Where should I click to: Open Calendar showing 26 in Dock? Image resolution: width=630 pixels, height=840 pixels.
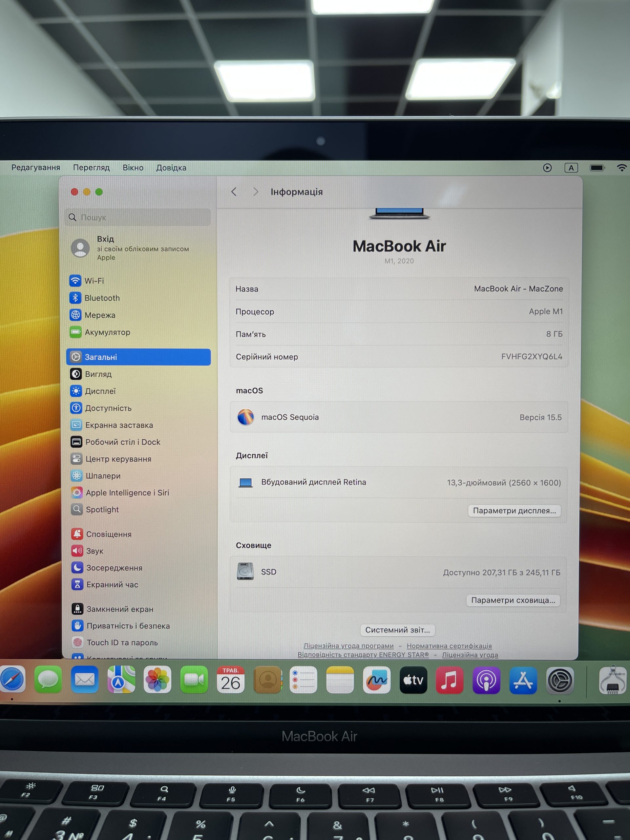(x=230, y=680)
